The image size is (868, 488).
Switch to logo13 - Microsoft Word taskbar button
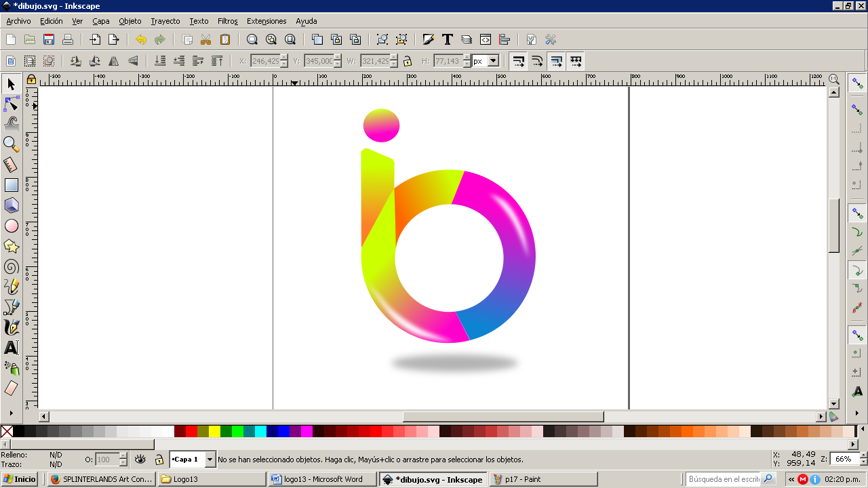[323, 479]
